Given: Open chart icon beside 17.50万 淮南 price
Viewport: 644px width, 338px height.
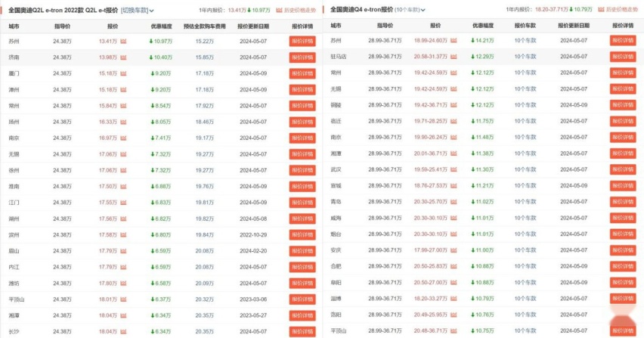Looking at the screenshot, I should (x=123, y=187).
